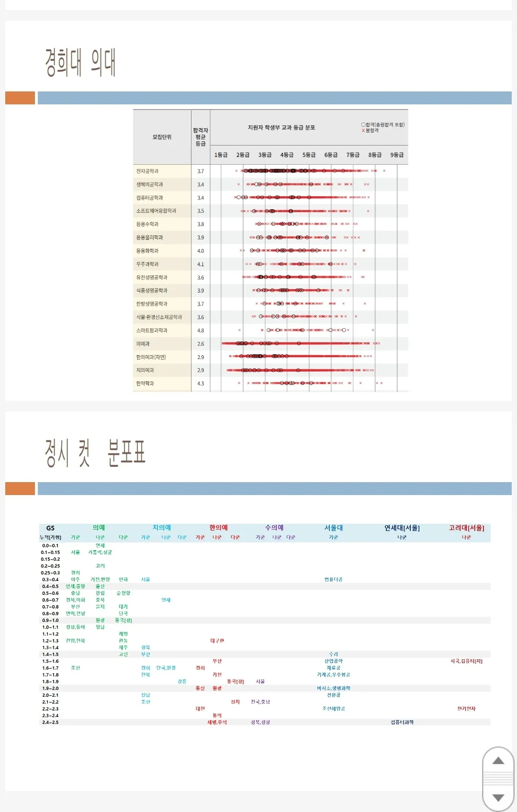517x812 pixels.
Task: Tap the scroll-to-bottom down arrow
Action: [498, 798]
